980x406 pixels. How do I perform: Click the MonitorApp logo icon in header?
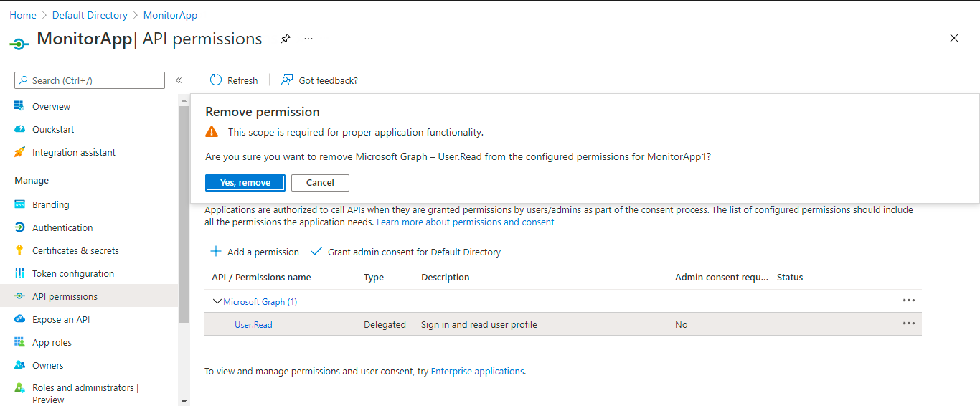point(19,44)
